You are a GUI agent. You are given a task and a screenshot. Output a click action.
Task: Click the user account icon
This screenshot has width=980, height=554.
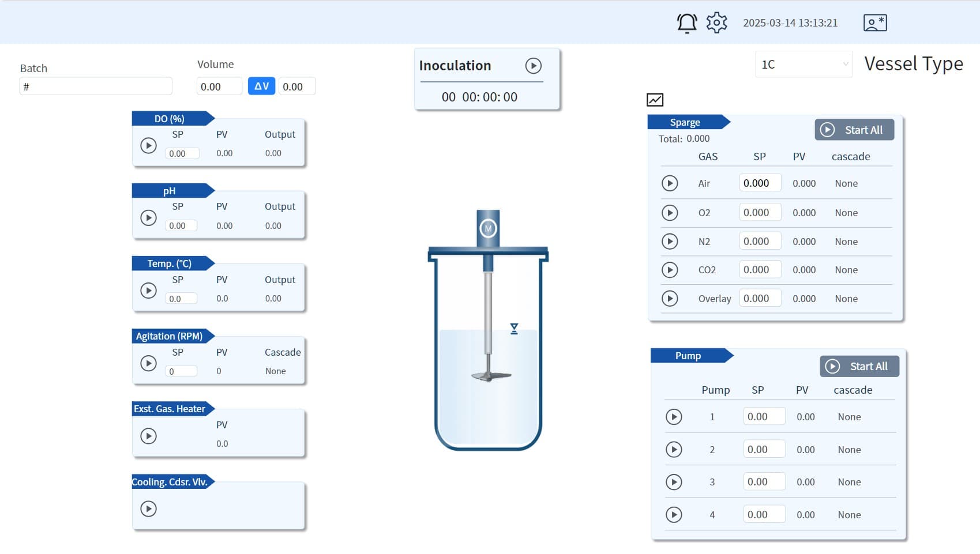coord(874,23)
